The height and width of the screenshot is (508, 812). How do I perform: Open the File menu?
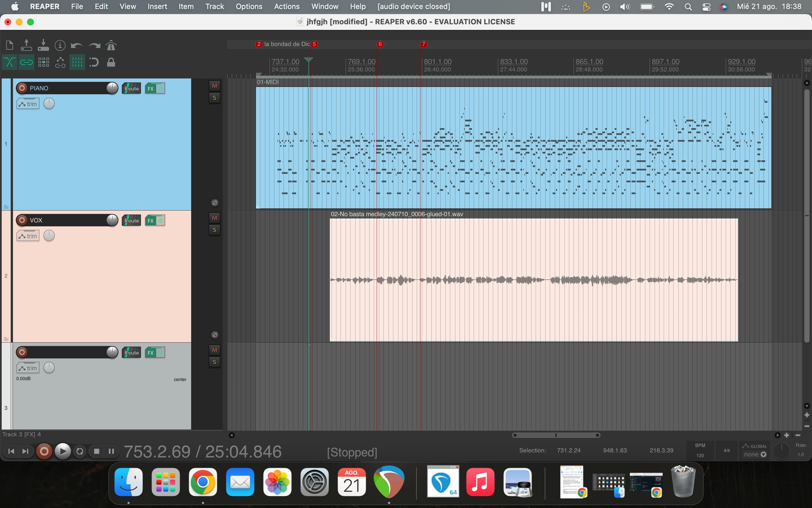tap(77, 6)
